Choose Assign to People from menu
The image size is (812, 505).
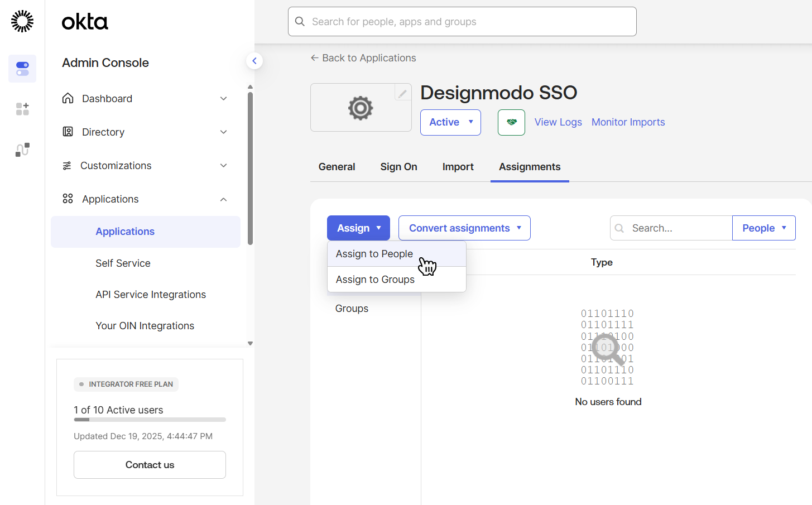[x=396, y=254]
